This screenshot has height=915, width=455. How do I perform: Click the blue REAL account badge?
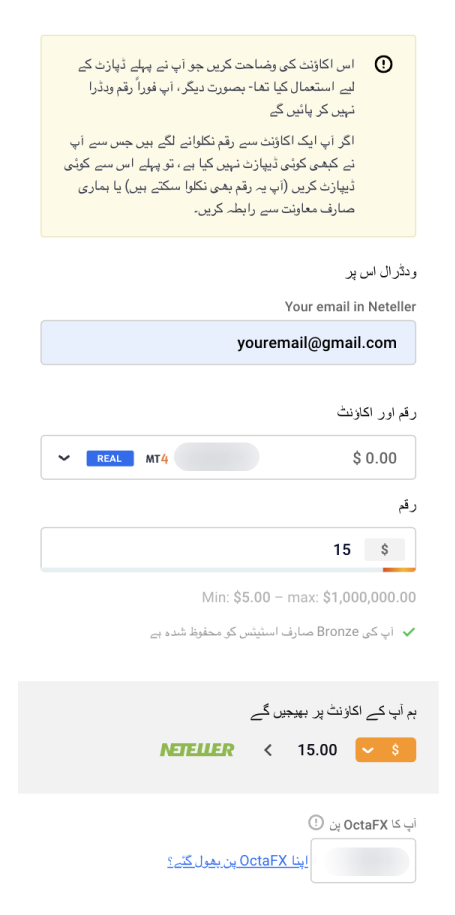click(x=110, y=459)
